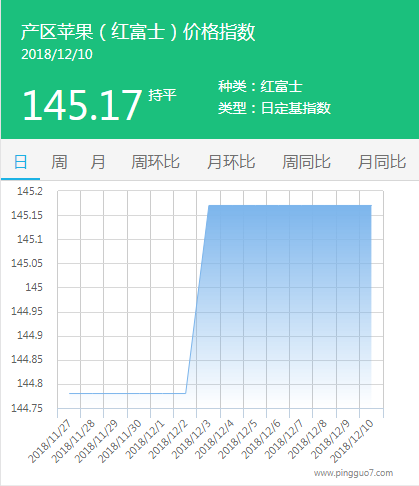419x486 pixels.
Task: Click the 持平 status label
Action: coord(162,95)
